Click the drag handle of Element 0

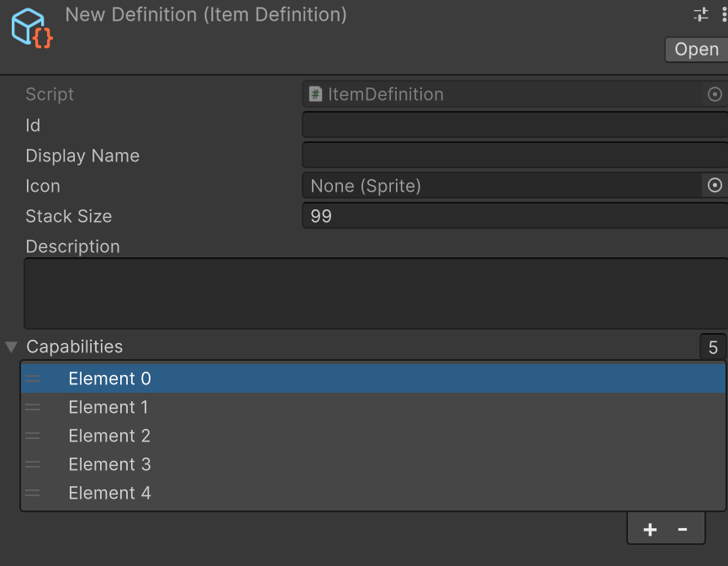(x=33, y=379)
